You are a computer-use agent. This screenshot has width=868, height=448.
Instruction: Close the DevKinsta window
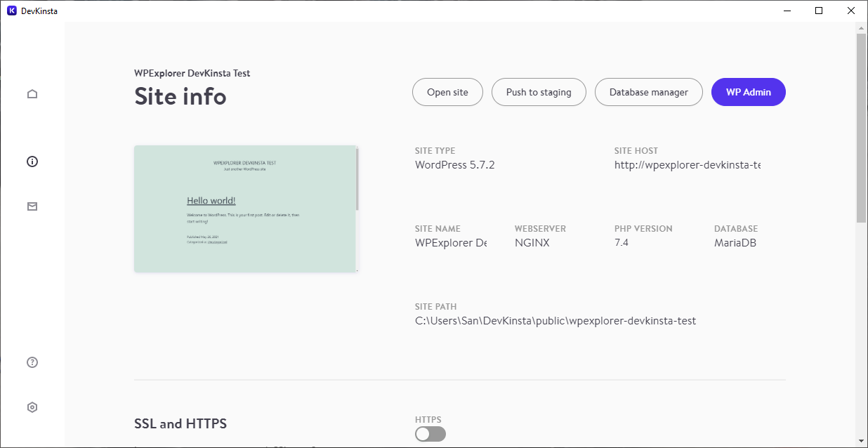click(851, 11)
